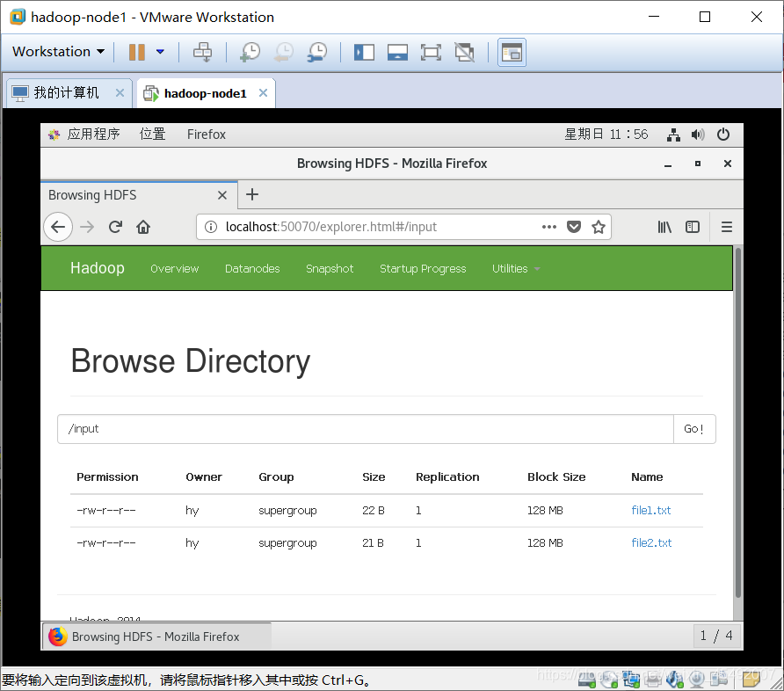Expand the Utilities dropdown
The width and height of the screenshot is (784, 691).
point(516,268)
